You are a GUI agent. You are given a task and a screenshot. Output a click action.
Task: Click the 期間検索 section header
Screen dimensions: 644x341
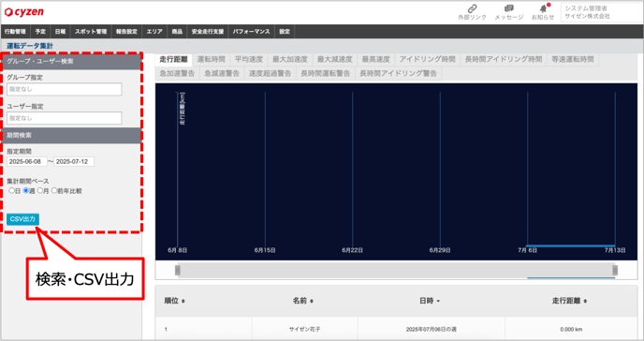coord(72,135)
